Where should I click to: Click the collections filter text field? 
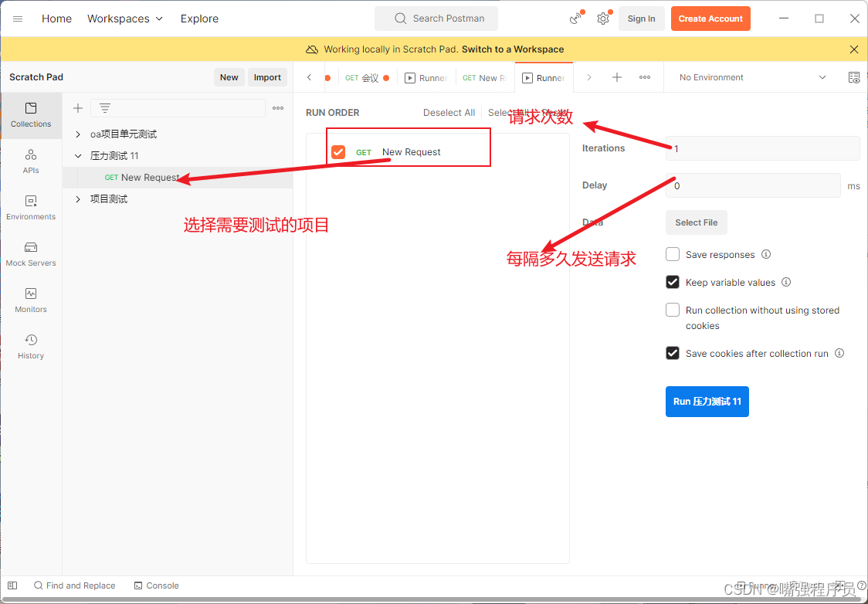point(178,108)
